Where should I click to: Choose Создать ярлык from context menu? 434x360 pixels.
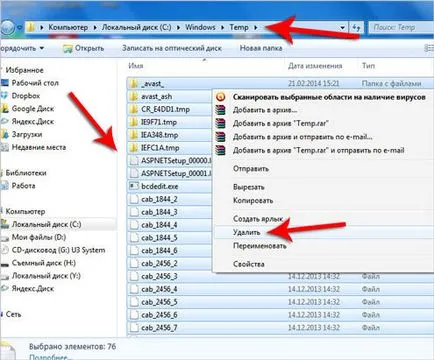[258, 219]
